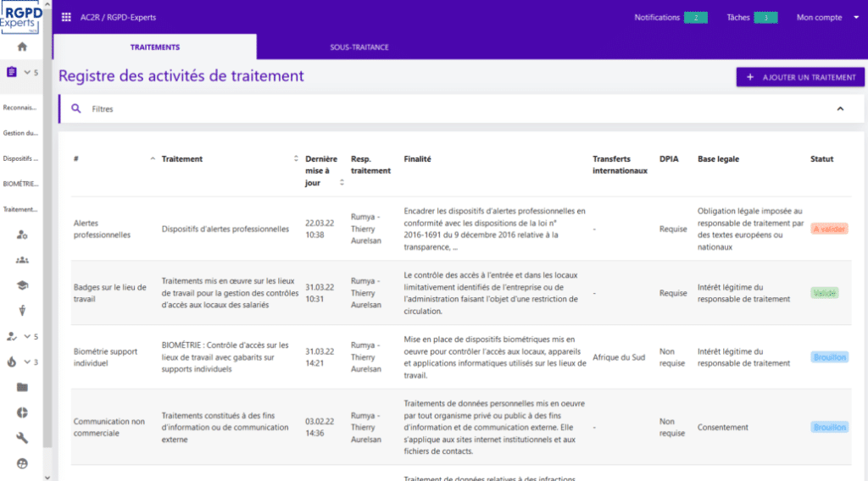Sort by the Traitement column arrows
The image size is (868, 481).
coord(296,158)
